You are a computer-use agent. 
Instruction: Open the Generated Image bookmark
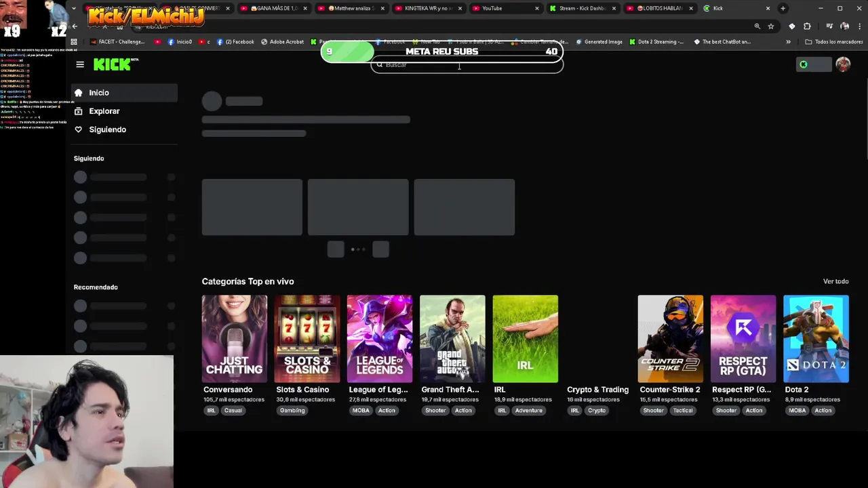(x=599, y=41)
